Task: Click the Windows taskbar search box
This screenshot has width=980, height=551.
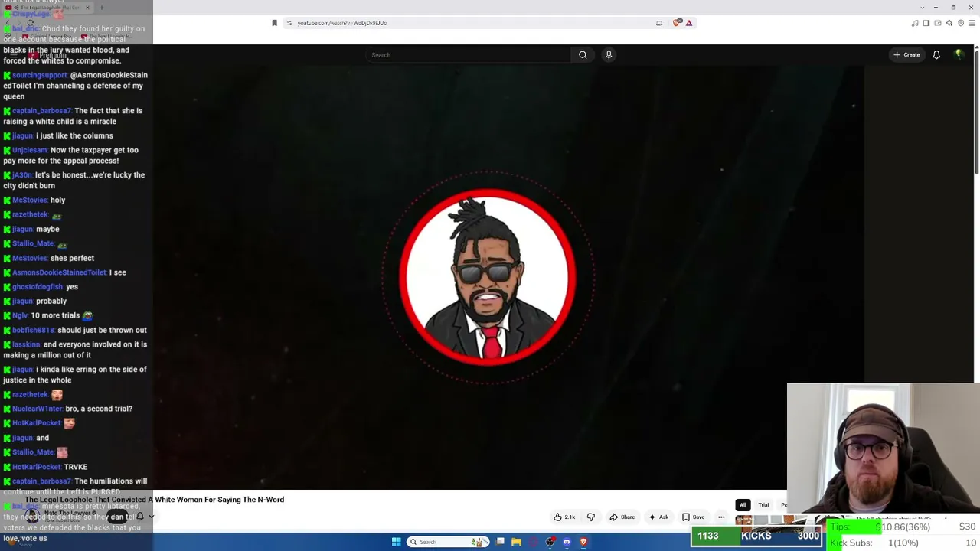Action: click(449, 542)
